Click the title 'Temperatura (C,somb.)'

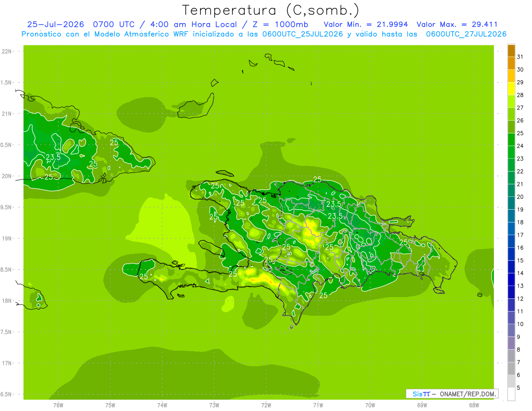click(271, 10)
